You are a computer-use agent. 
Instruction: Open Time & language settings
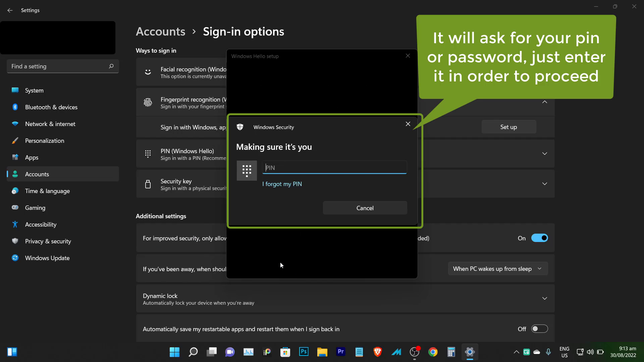[x=63, y=191]
